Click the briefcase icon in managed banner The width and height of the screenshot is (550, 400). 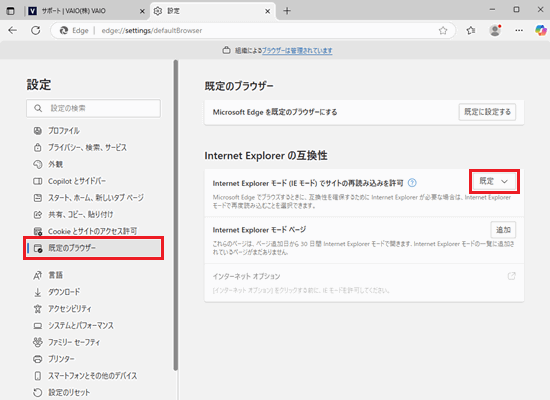[226, 50]
